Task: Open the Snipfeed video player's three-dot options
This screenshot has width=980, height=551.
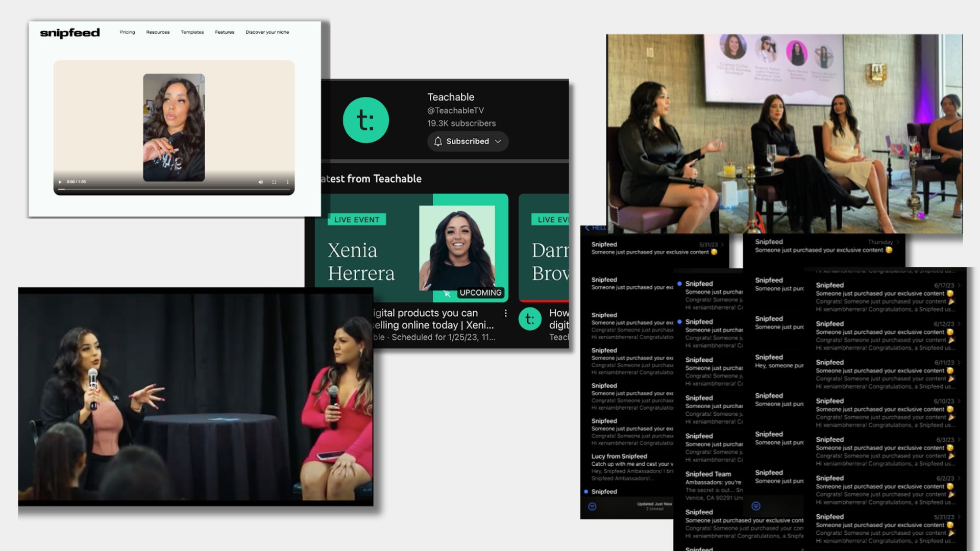Action: tap(288, 182)
